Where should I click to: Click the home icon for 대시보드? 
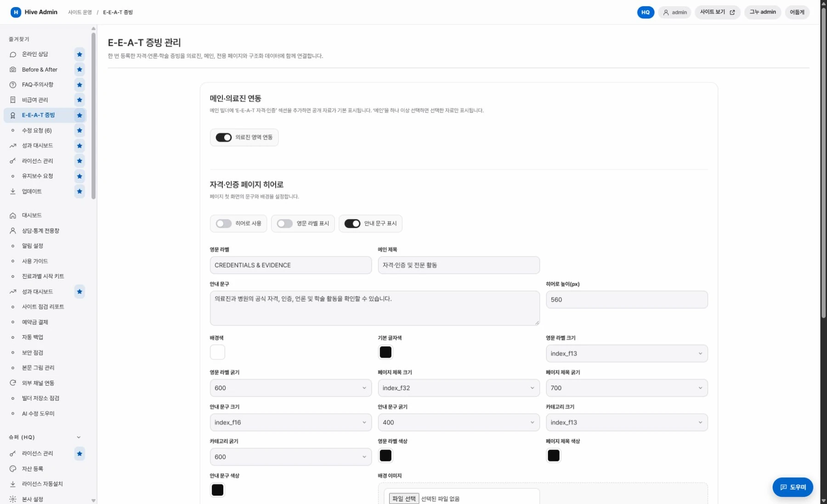13,215
